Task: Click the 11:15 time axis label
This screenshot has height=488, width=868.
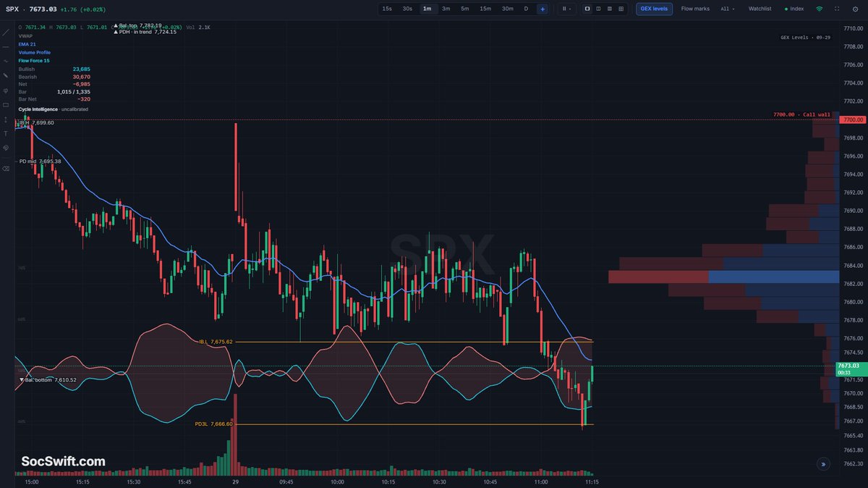Action: point(592,481)
